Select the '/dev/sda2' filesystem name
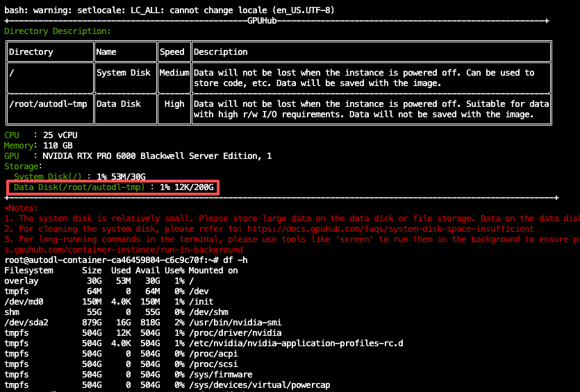This screenshot has width=580, height=392. tap(26, 322)
